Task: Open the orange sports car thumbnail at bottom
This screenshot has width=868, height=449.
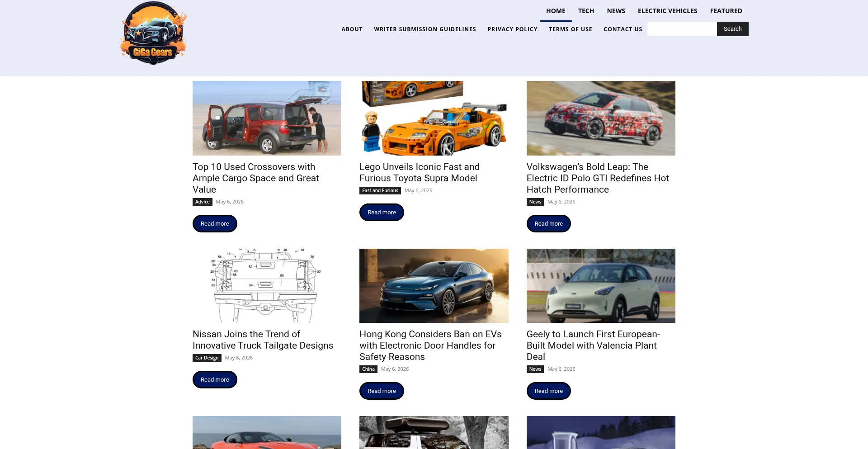Action: [267, 432]
